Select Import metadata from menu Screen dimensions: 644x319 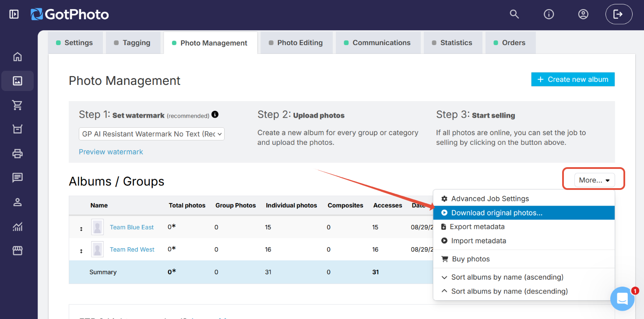(x=524, y=241)
